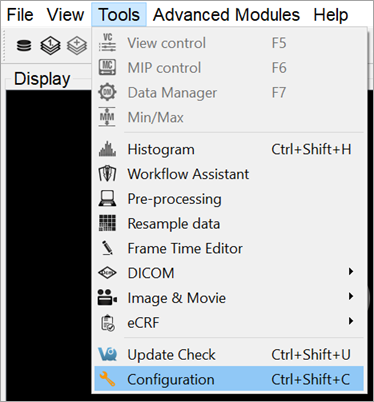Screen dimensions: 374x402
Task: Click the Image & Movie camera icon
Action: tap(107, 297)
